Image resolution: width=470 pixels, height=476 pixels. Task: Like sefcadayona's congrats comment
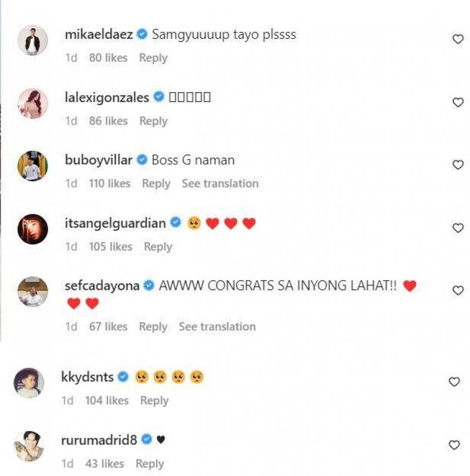click(458, 290)
